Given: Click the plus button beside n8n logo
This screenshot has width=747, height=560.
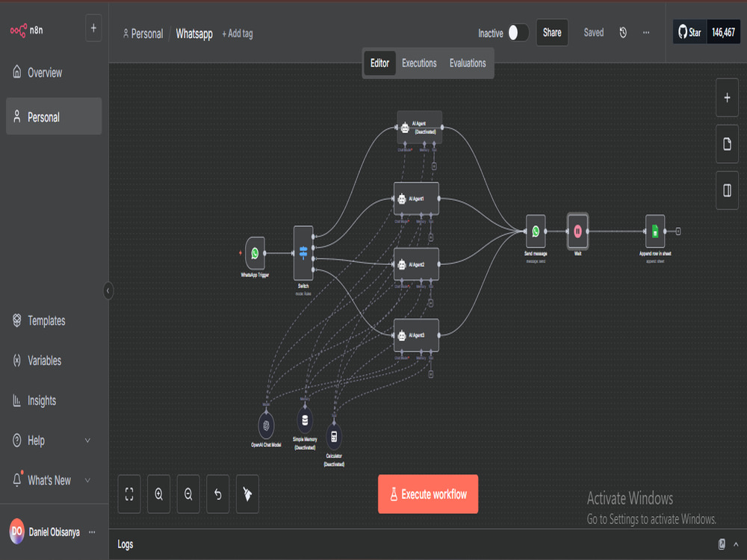Looking at the screenshot, I should click(x=93, y=28).
